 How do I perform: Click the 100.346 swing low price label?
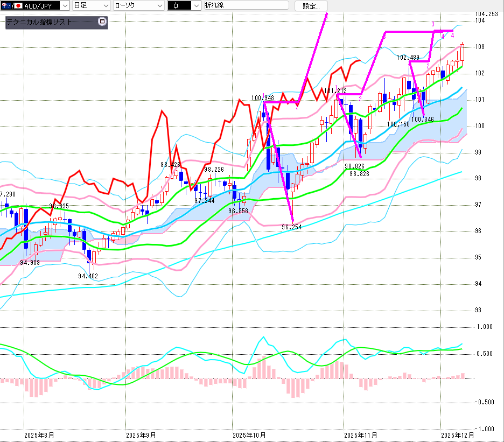point(422,119)
